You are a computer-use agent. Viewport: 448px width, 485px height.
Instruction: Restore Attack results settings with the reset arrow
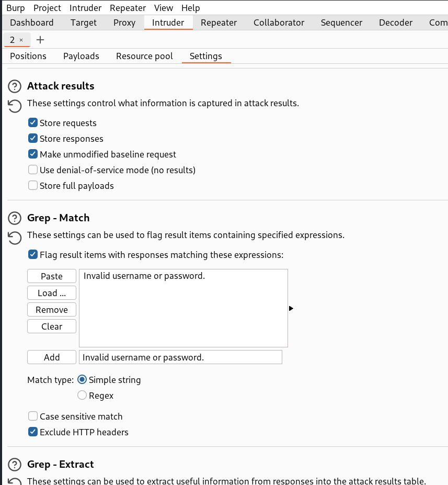(x=14, y=106)
